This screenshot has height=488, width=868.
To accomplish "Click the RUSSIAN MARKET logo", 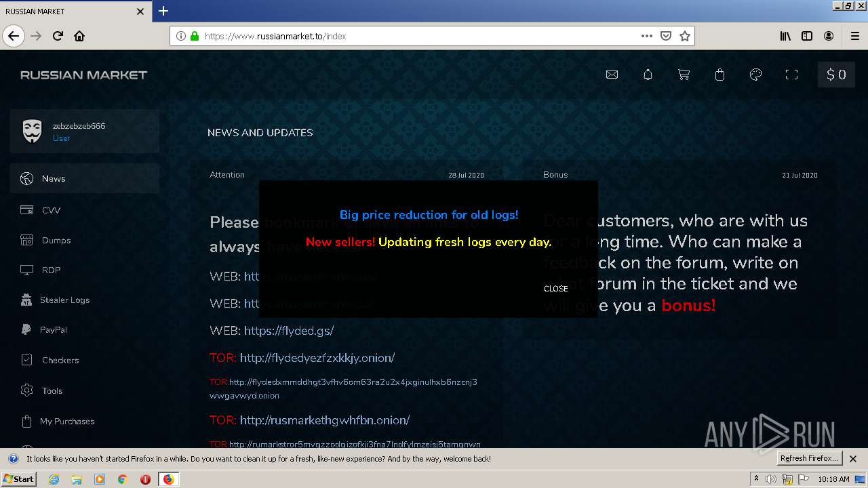I will click(x=83, y=75).
